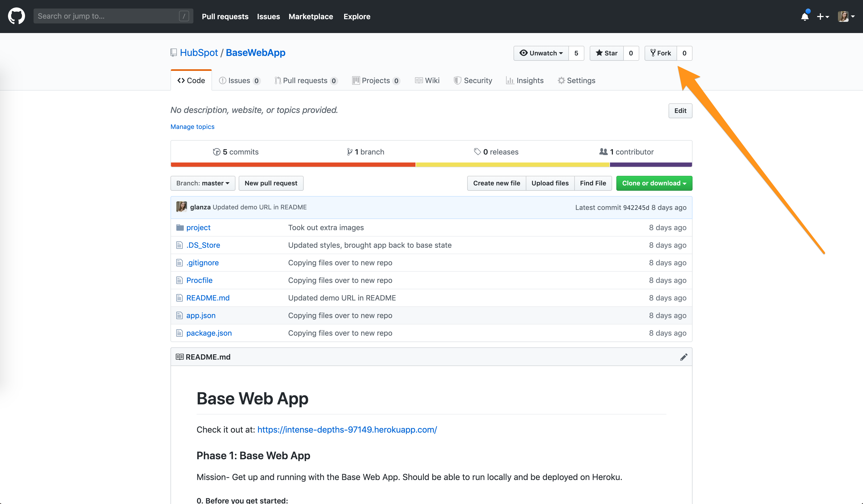Open the notifications bell
The image size is (863, 504).
804,17
